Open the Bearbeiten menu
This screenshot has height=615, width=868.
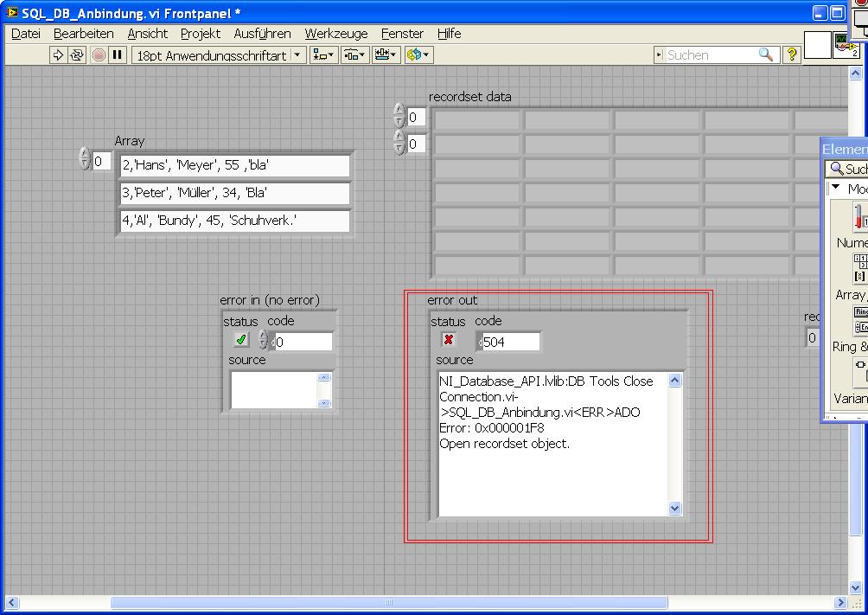click(84, 34)
